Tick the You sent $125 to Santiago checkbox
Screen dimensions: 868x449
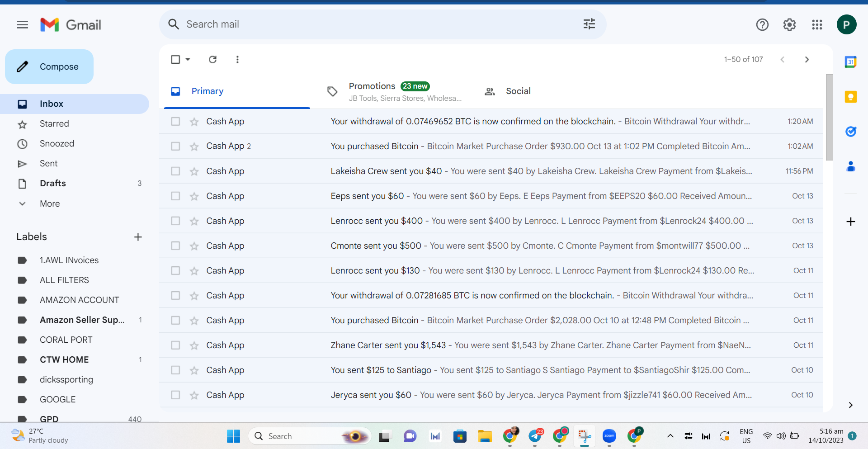click(175, 370)
